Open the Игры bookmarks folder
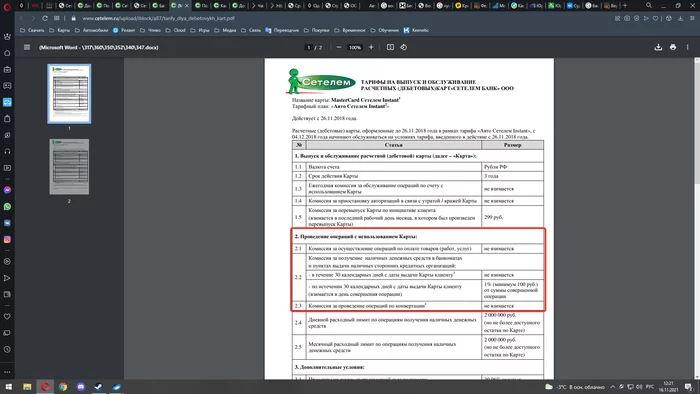 coord(200,30)
